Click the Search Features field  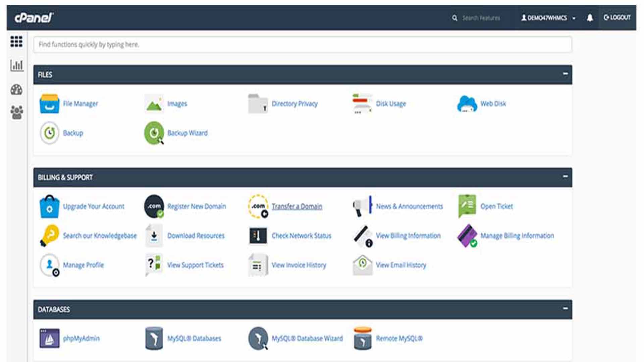[481, 18]
